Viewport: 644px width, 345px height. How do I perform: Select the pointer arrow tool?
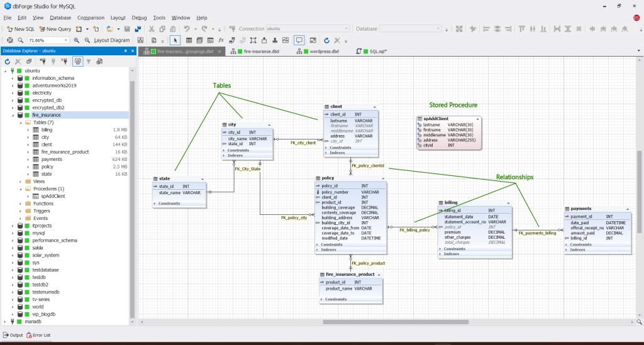click(x=175, y=40)
